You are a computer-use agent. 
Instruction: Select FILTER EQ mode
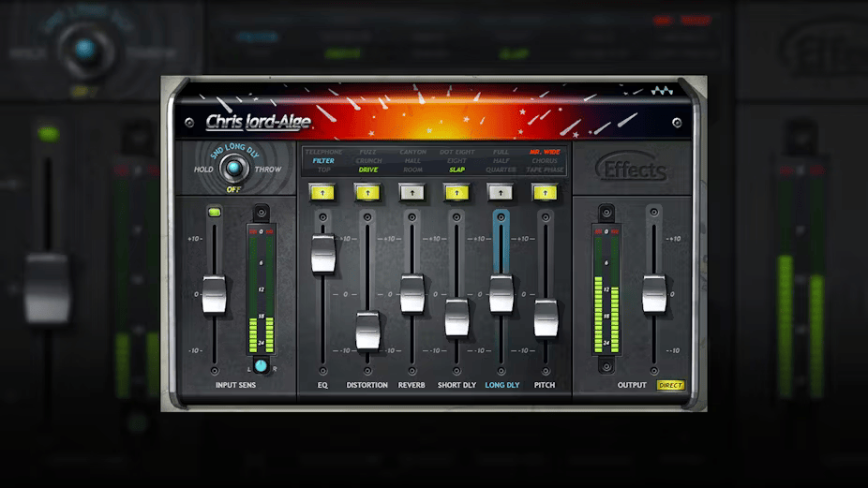(x=323, y=160)
